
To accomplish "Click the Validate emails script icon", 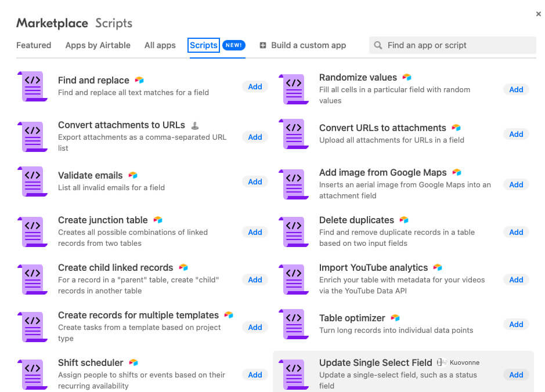I will pos(32,182).
